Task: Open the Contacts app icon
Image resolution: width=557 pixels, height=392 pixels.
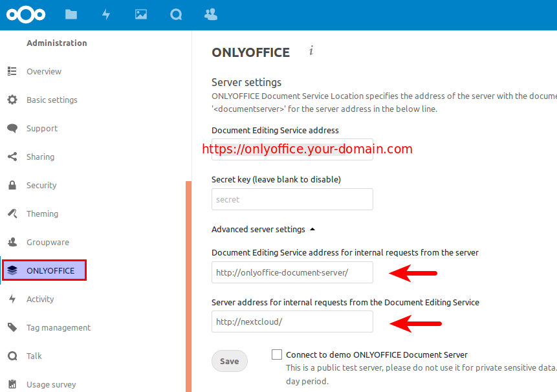Action: (x=210, y=14)
